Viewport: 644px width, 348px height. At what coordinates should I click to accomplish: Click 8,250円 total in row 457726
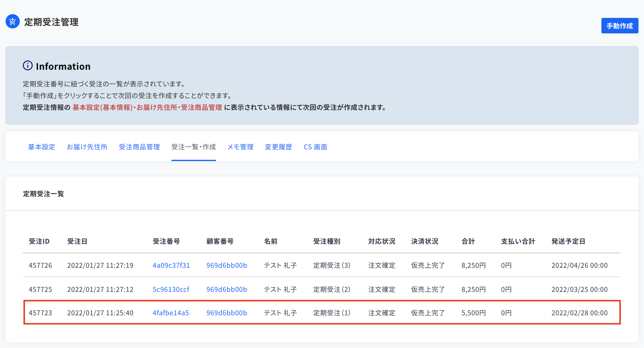coord(474,265)
